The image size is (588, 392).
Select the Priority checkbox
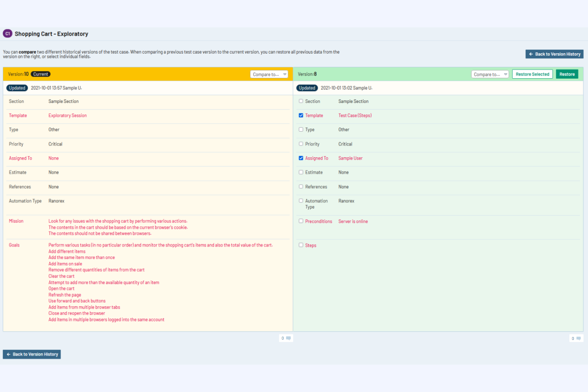tap(301, 144)
